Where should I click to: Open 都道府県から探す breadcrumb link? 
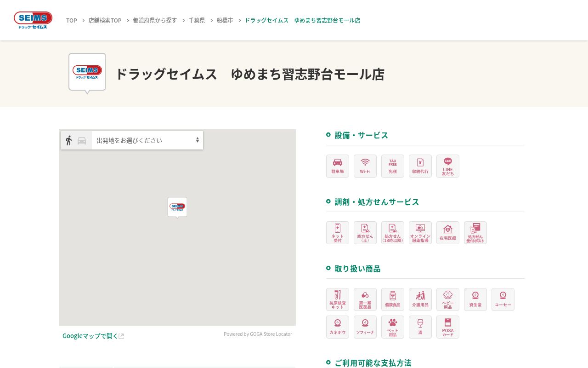pyautogui.click(x=155, y=20)
